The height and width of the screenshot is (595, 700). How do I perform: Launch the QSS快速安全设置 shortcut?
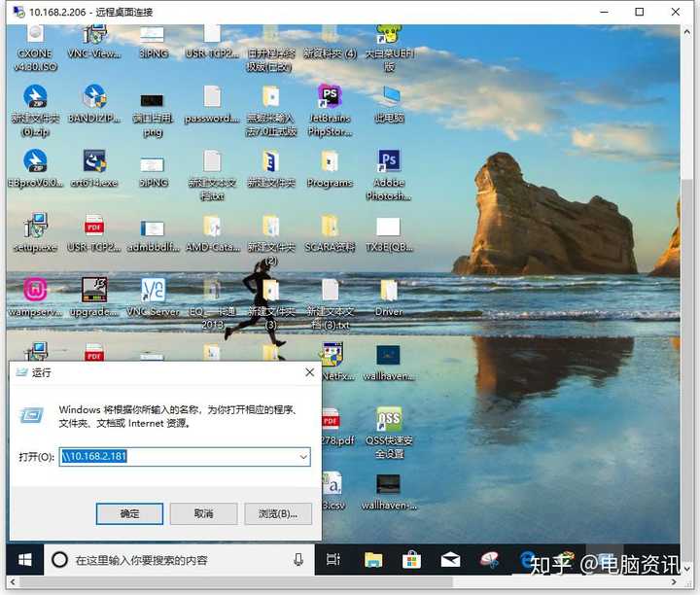point(389,433)
